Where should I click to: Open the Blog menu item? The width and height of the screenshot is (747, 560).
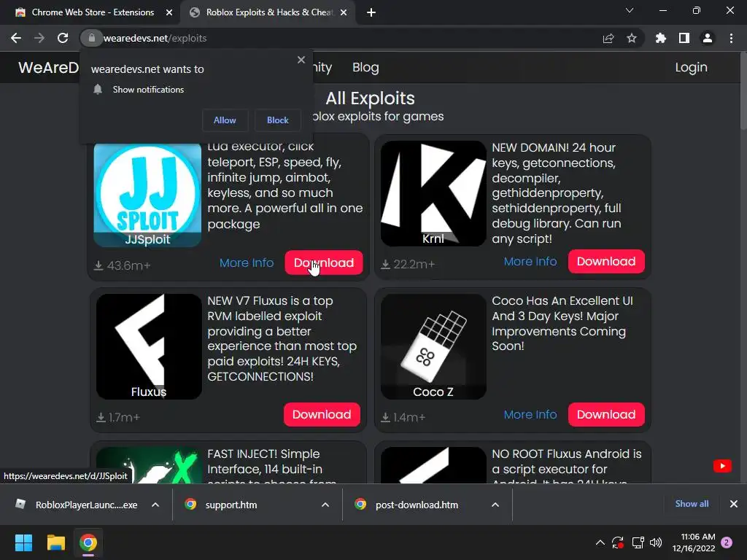(x=365, y=67)
